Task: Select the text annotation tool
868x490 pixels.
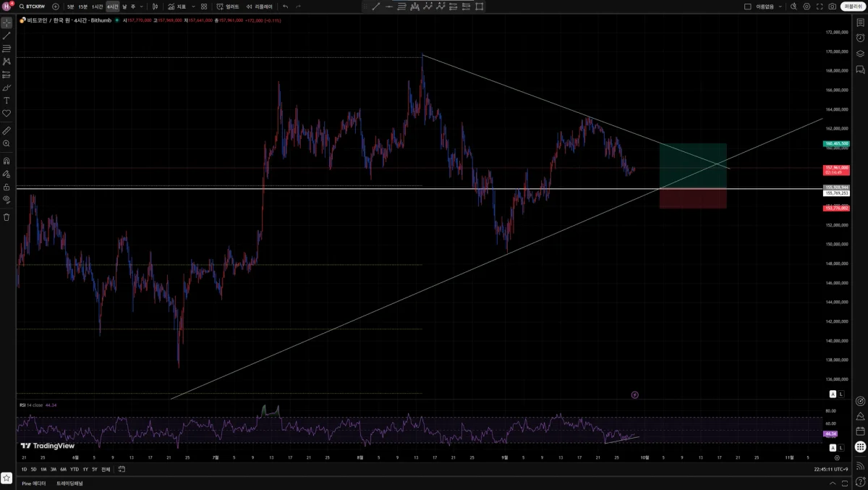Action: [7, 101]
